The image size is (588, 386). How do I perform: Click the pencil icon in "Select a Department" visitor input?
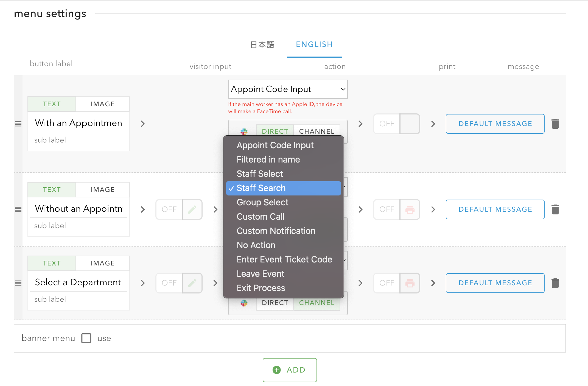[192, 283]
